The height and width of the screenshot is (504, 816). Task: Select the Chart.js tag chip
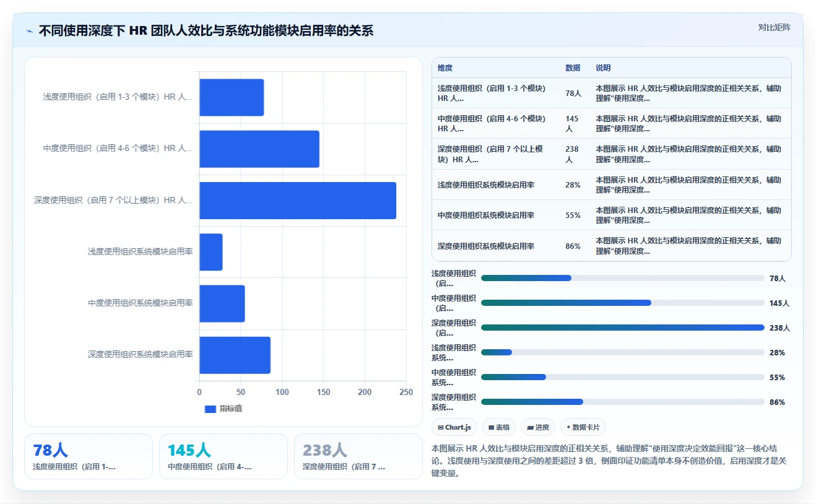(454, 427)
